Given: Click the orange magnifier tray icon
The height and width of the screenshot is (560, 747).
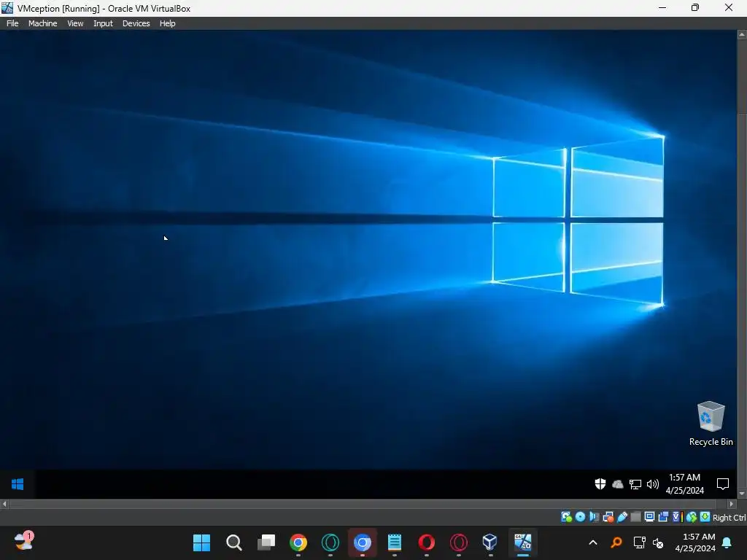Looking at the screenshot, I should (x=616, y=542).
